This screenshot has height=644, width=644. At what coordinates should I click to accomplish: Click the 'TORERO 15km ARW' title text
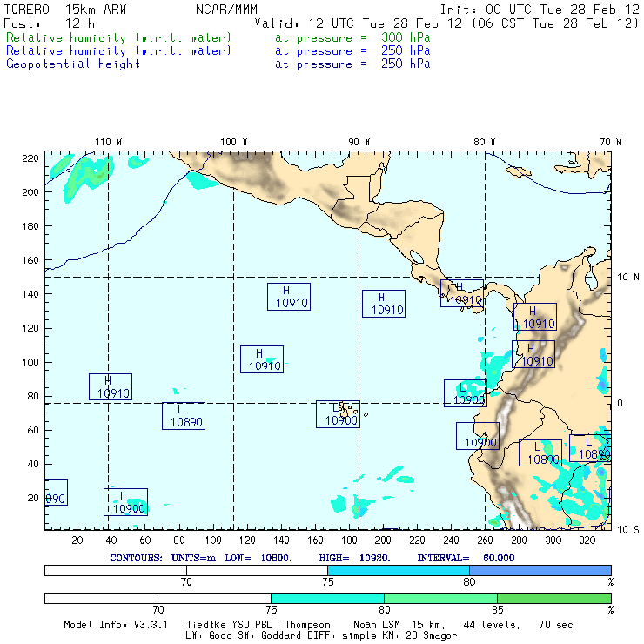pos(65,9)
